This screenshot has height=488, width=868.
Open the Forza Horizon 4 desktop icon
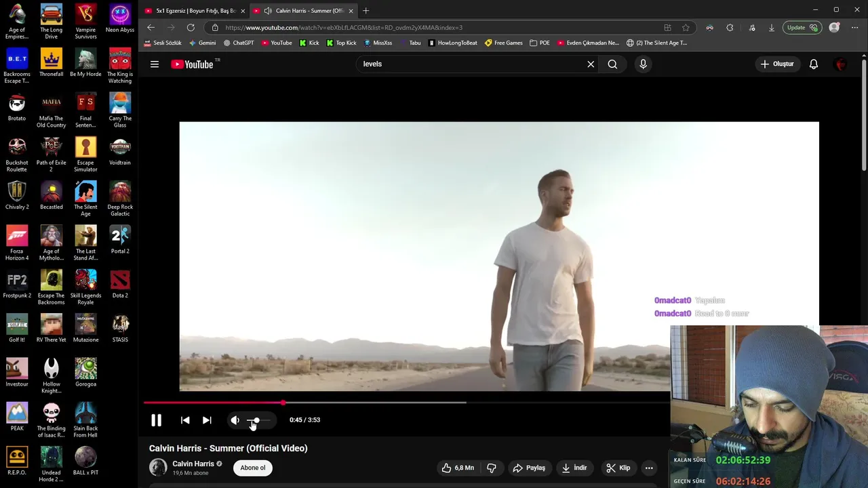pos(17,243)
